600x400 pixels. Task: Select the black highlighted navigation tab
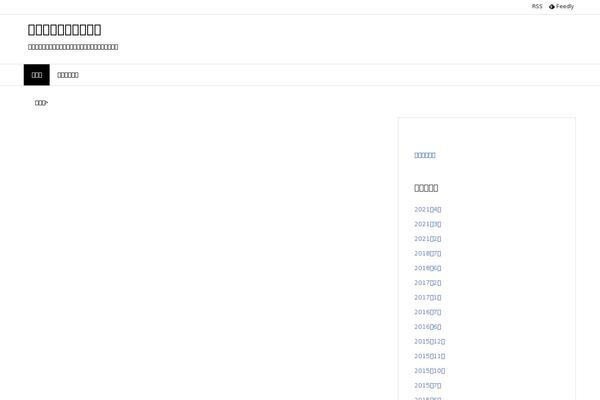(37, 75)
